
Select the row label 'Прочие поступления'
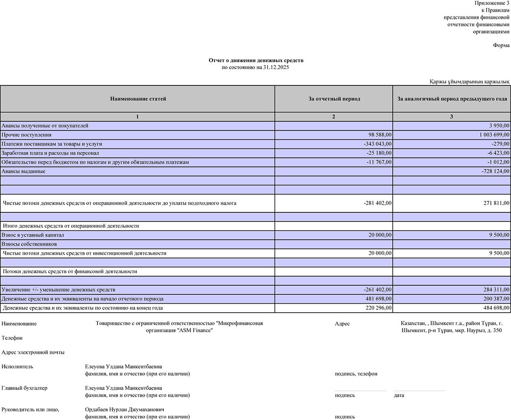click(27, 135)
